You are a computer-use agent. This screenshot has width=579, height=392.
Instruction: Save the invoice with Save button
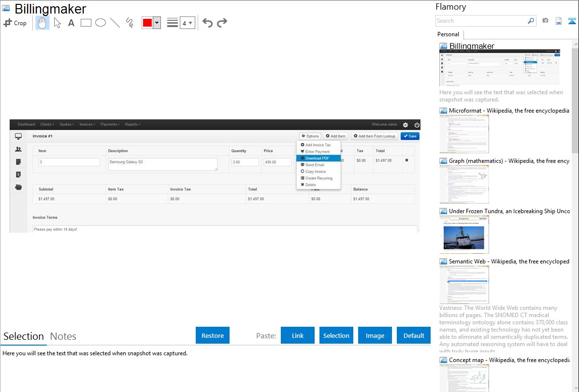point(410,136)
